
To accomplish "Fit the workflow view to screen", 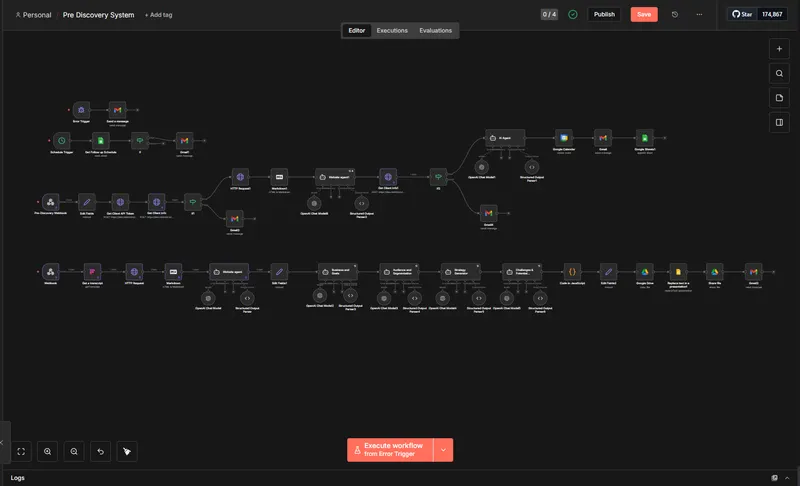I will tap(22, 452).
